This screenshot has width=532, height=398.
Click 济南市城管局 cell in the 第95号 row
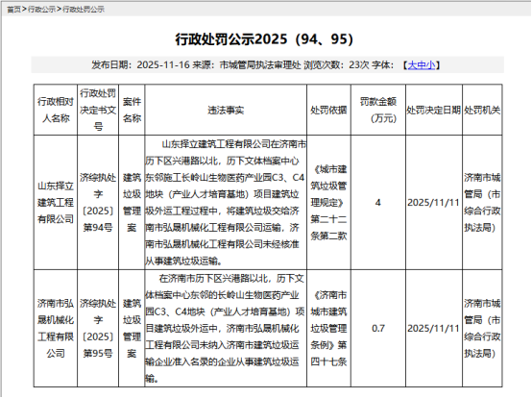pos(482,329)
